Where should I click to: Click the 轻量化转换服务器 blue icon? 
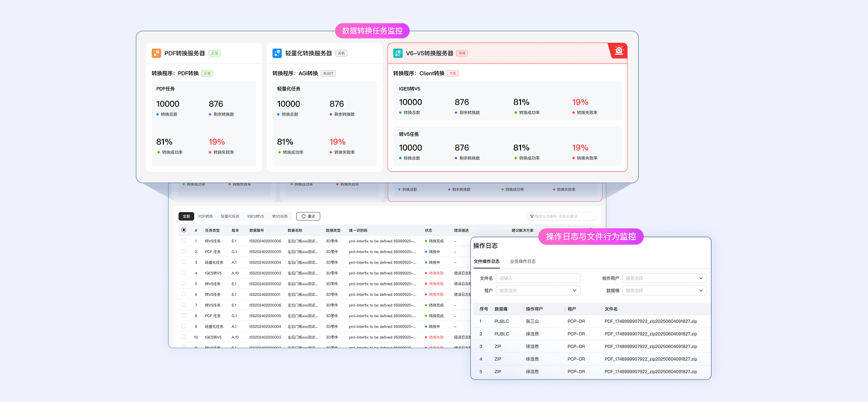277,53
